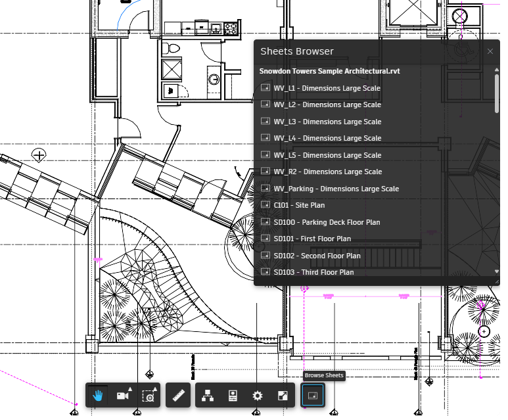Open sheet WV_L1 - Dimensions Large Scale

point(327,88)
